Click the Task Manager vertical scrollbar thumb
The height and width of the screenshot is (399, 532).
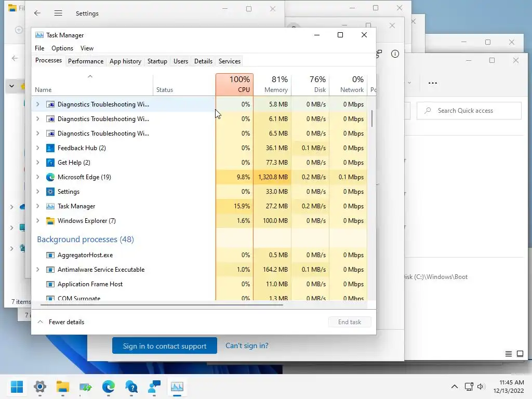pos(372,118)
